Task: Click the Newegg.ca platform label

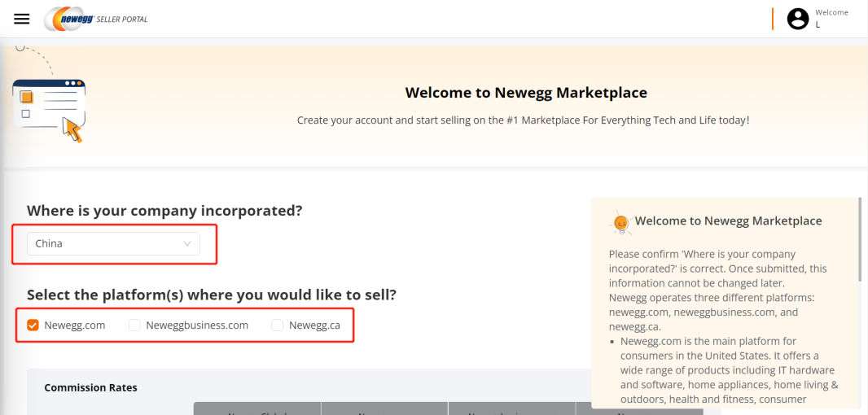Action: (x=314, y=325)
